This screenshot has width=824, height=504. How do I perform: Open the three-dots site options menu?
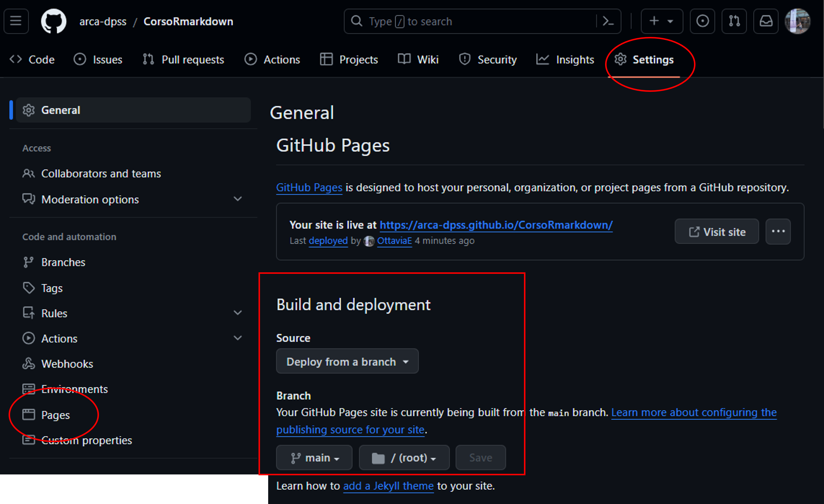pos(778,231)
